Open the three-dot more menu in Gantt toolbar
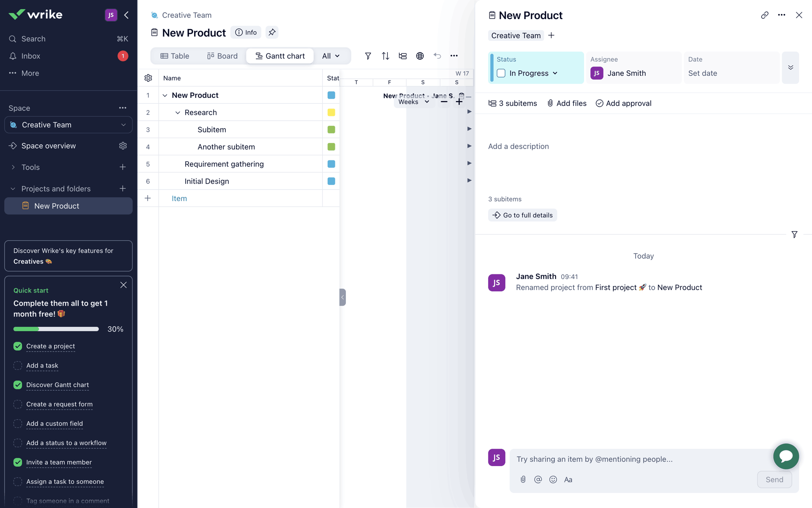The width and height of the screenshot is (812, 508). (x=454, y=56)
